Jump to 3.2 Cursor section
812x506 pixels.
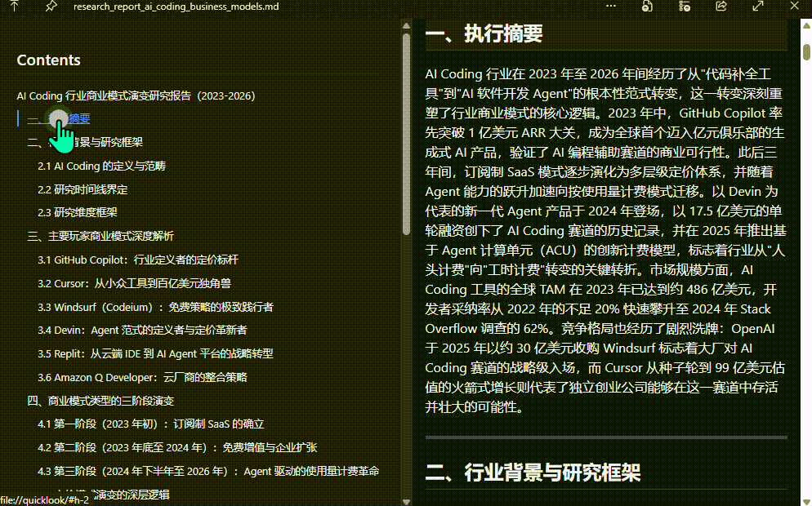pyautogui.click(x=134, y=284)
